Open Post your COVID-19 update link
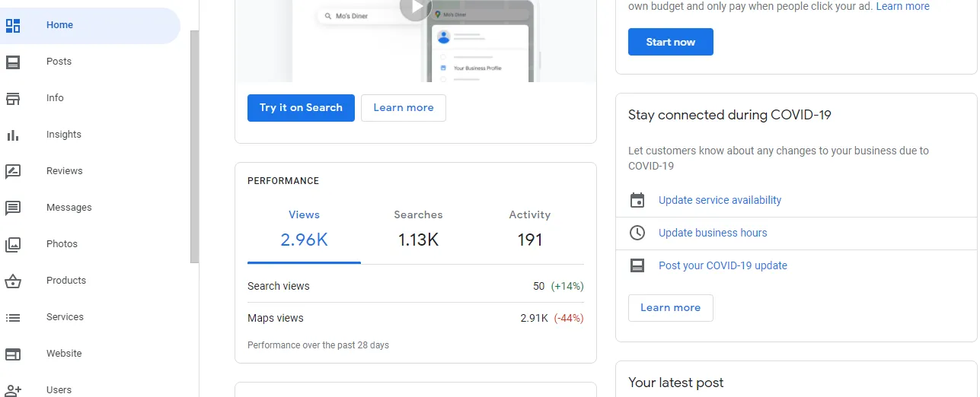 pos(723,265)
